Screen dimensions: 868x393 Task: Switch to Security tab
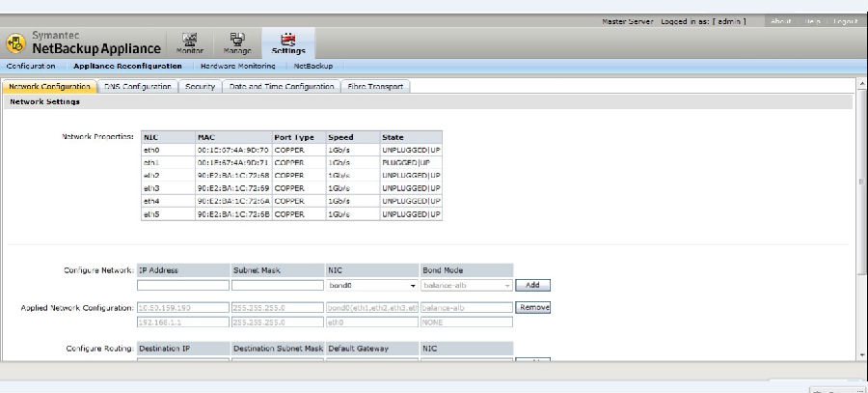pyautogui.click(x=200, y=87)
